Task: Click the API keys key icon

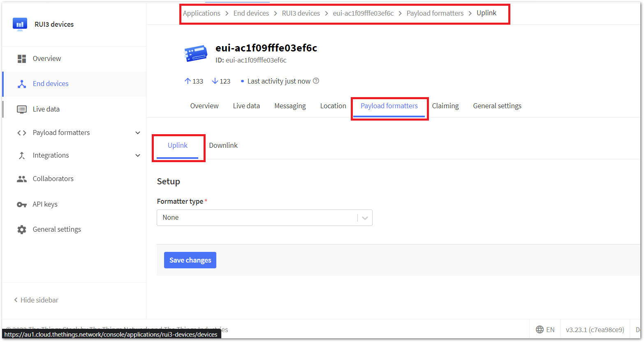Action: (22, 205)
